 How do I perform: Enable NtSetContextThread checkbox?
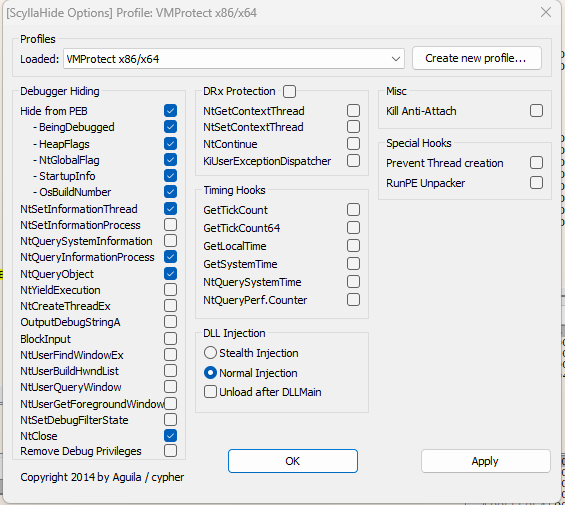click(353, 127)
